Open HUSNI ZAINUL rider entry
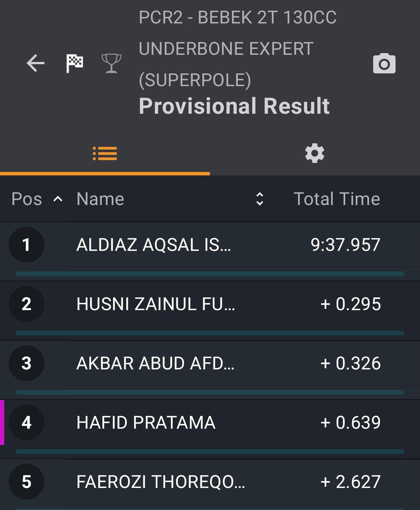420x510 pixels. pyautogui.click(x=210, y=304)
